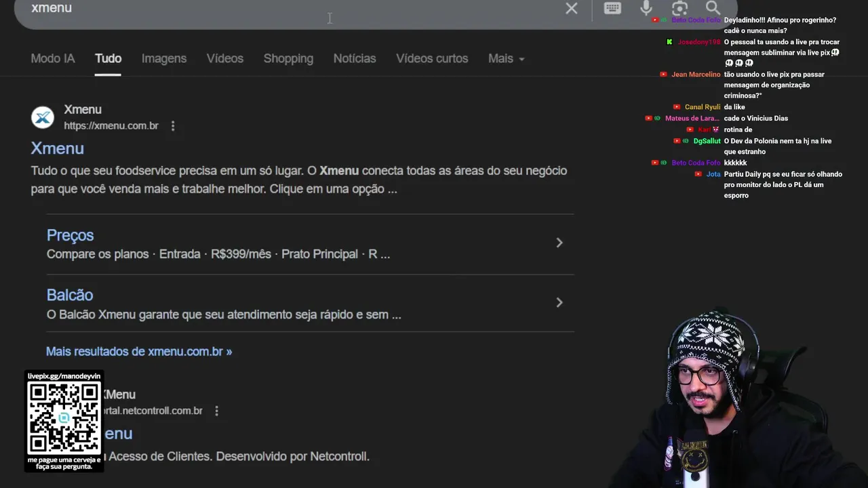This screenshot has width=868, height=488.
Task: Click the livepix QR code overlay
Action: click(64, 419)
